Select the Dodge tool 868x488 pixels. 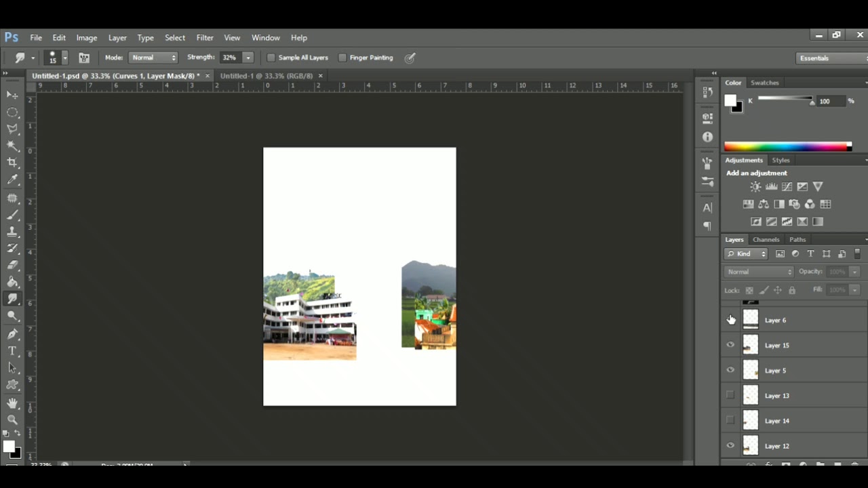(12, 317)
